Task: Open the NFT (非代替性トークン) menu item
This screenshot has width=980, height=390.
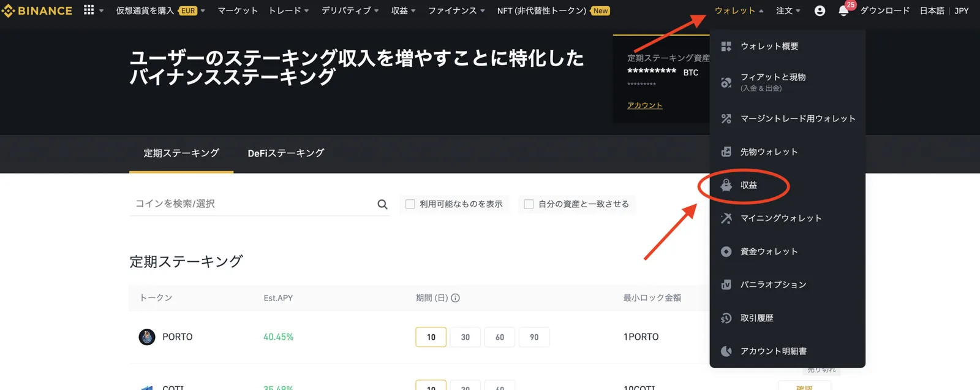Action: click(541, 11)
